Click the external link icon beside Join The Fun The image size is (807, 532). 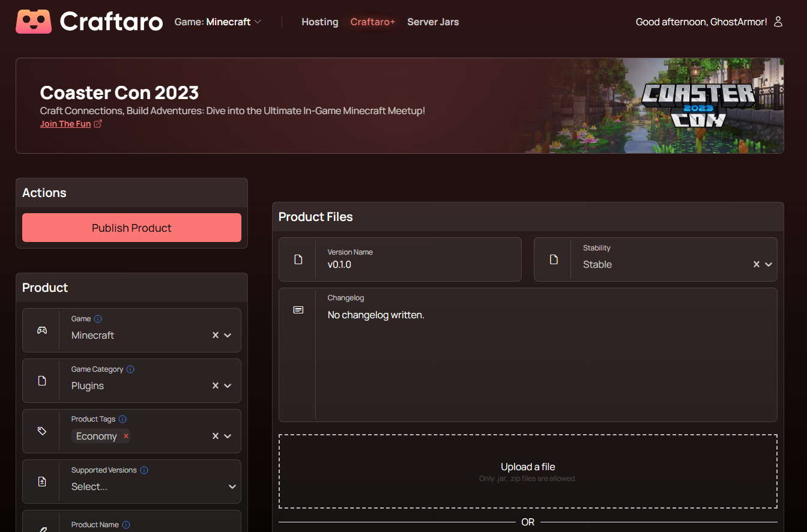point(98,124)
